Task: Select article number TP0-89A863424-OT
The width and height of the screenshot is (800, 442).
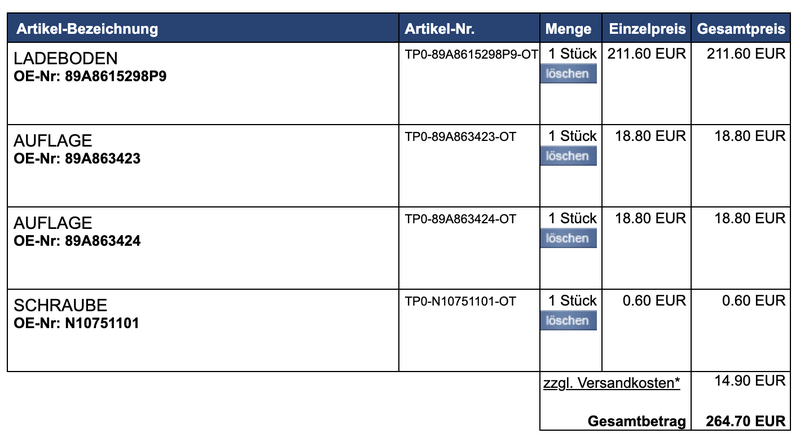Action: click(x=460, y=218)
